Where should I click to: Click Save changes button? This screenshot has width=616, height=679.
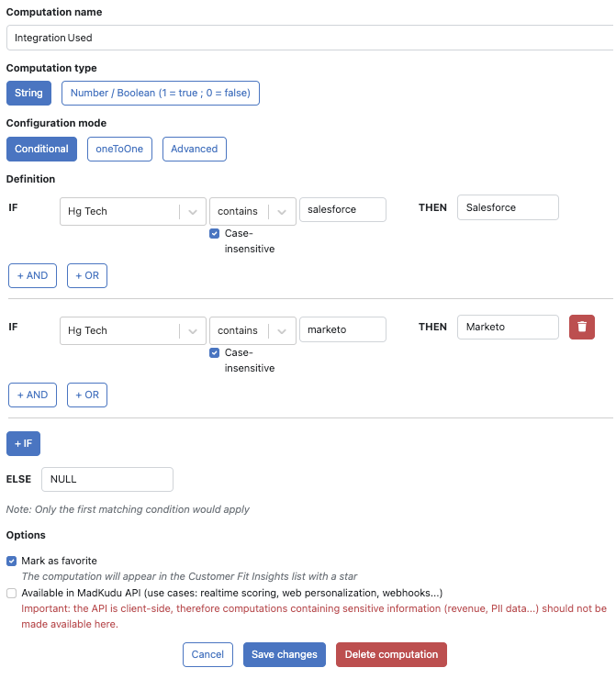click(285, 654)
